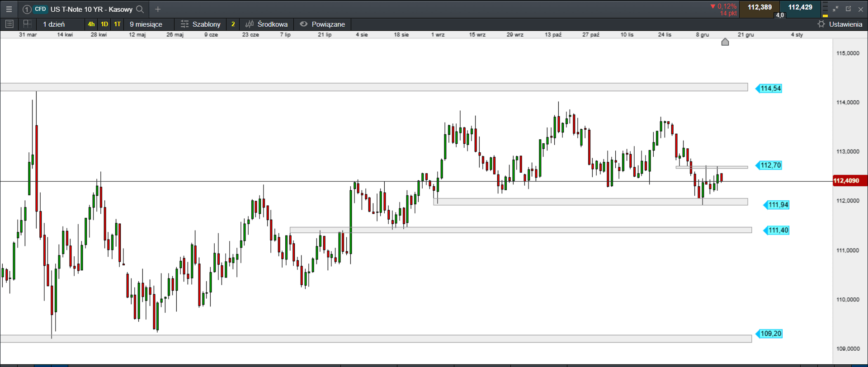Image resolution: width=868 pixels, height=367 pixels.
Task: Open the list panel icon in toolbar
Action: [x=9, y=24]
